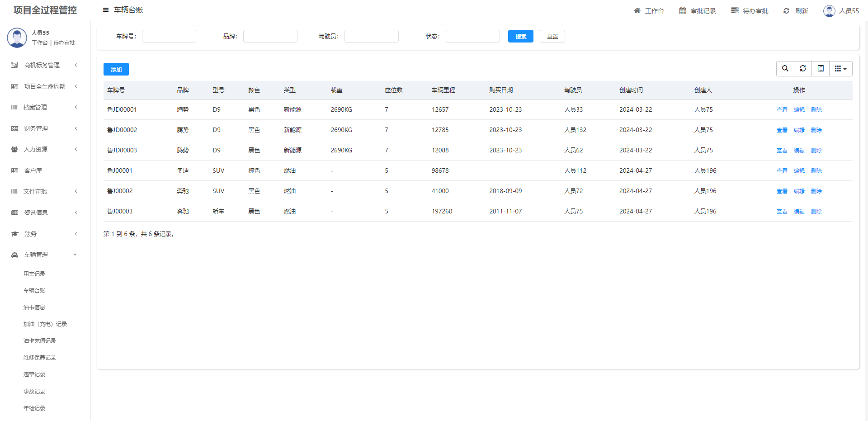This screenshot has height=421, width=868.
Task: Click the 刷新 refresh icon in header
Action: click(x=787, y=11)
